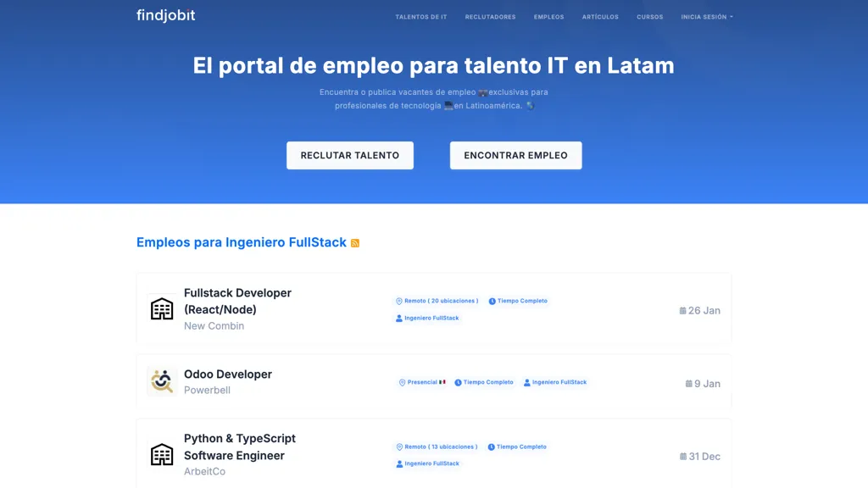The width and height of the screenshot is (868, 488).
Task: Open the TALENTOS DE IT menu
Action: point(421,16)
